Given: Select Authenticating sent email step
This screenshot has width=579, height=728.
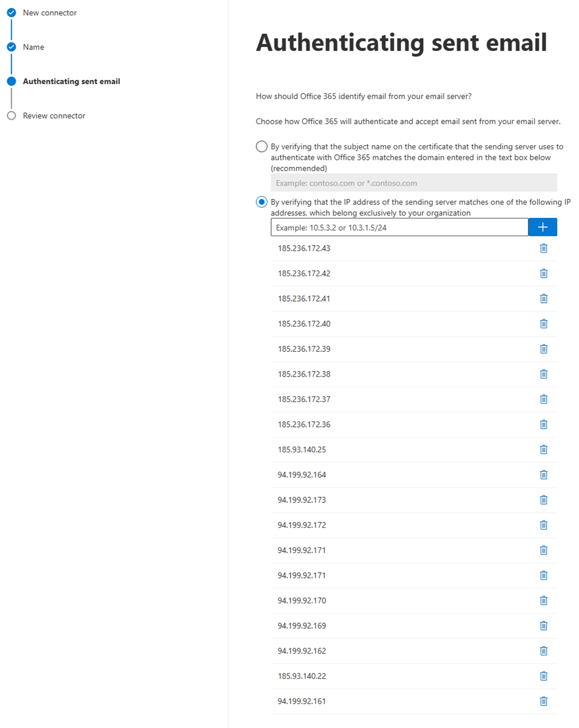Looking at the screenshot, I should tap(71, 81).
